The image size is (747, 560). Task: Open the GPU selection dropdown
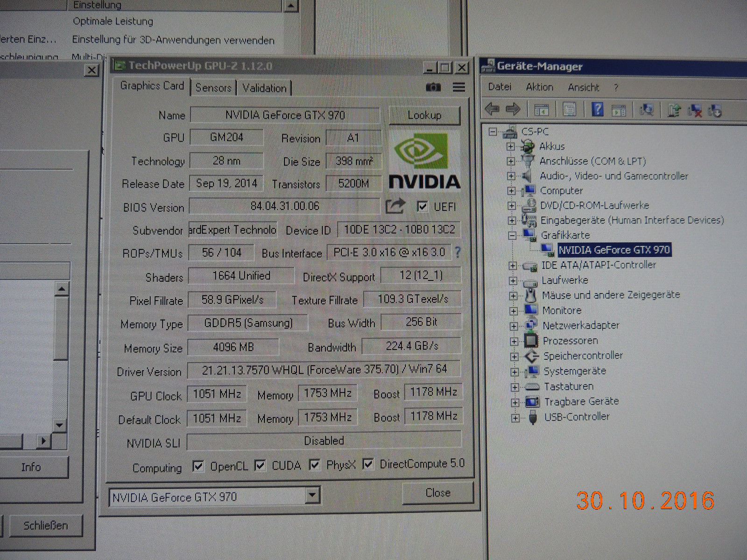(313, 494)
